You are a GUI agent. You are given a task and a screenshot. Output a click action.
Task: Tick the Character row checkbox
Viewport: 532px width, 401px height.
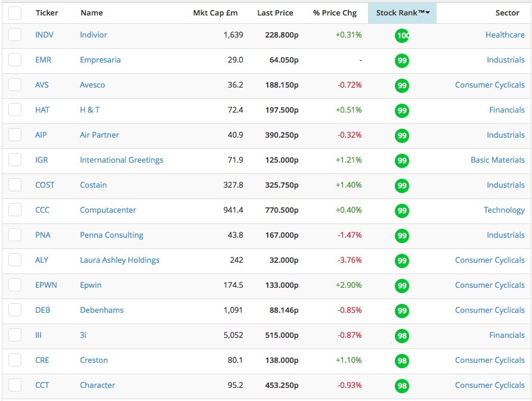pos(15,385)
